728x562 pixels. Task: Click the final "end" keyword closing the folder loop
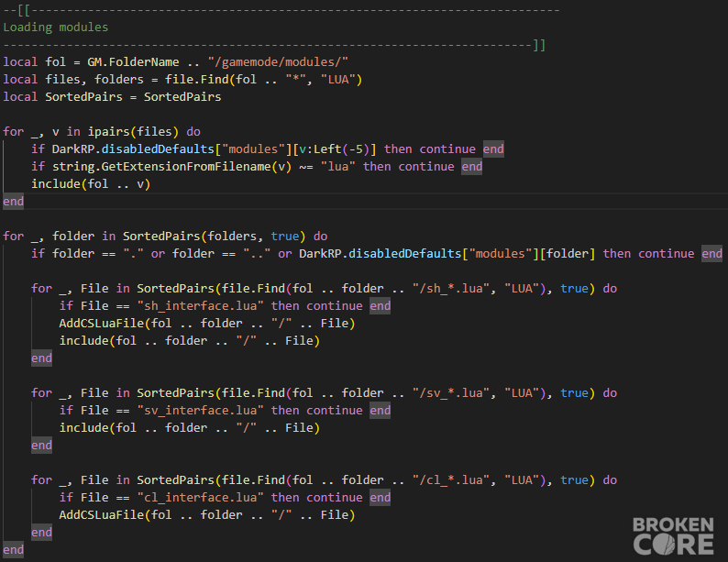click(x=14, y=550)
